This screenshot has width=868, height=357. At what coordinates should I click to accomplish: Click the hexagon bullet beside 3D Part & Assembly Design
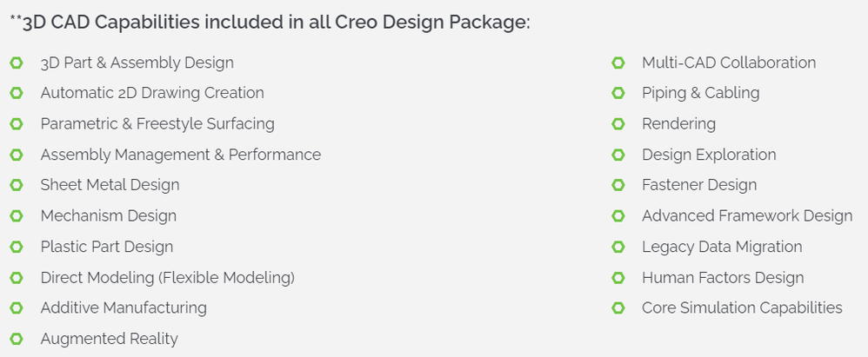(x=16, y=63)
